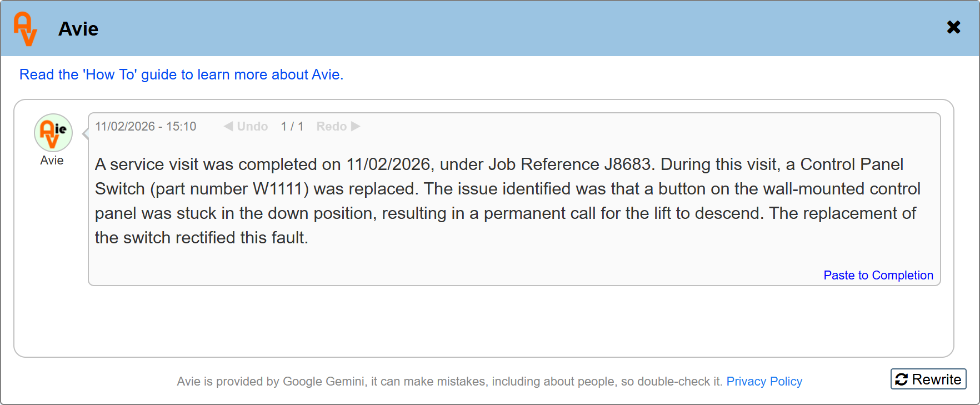Click the round Avie avatar beside the message

53,133
